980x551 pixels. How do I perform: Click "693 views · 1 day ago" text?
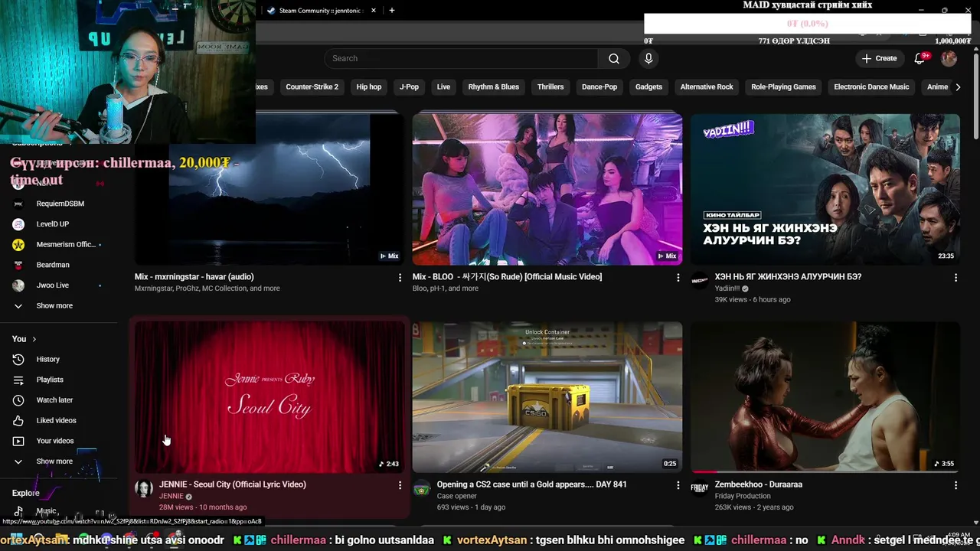click(x=471, y=507)
